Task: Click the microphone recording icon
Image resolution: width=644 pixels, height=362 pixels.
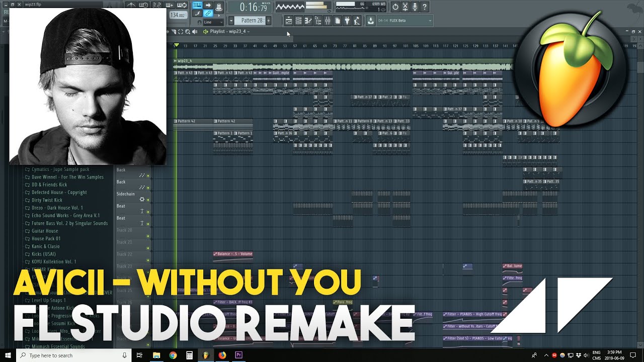Action: tap(415, 7)
